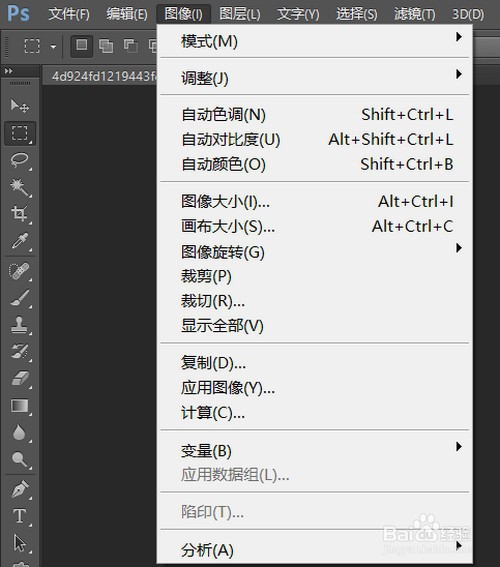The height and width of the screenshot is (567, 500).
Task: Select the Blur tool
Action: (20, 432)
